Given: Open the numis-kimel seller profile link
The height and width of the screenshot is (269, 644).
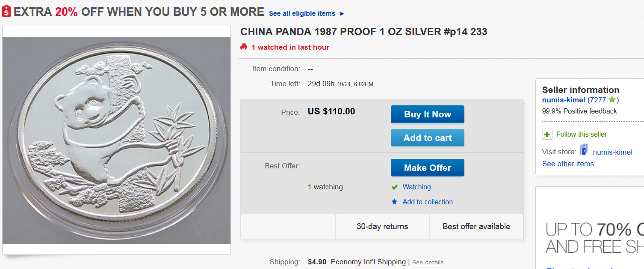Looking at the screenshot, I should pos(564,100).
